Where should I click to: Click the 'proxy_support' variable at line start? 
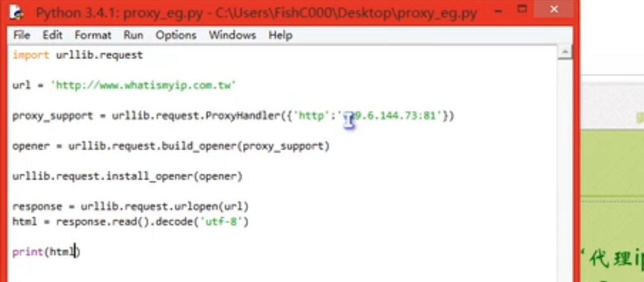pyautogui.click(x=53, y=117)
